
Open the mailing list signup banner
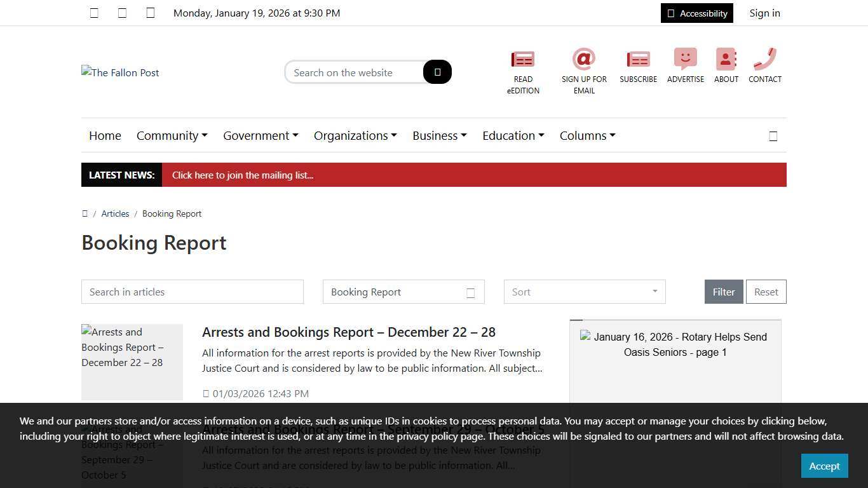pyautogui.click(x=243, y=175)
